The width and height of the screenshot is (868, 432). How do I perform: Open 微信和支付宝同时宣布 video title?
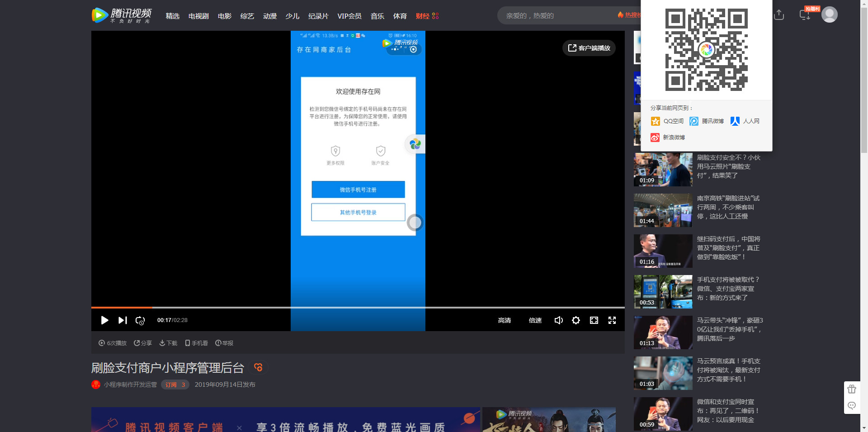tap(728, 411)
